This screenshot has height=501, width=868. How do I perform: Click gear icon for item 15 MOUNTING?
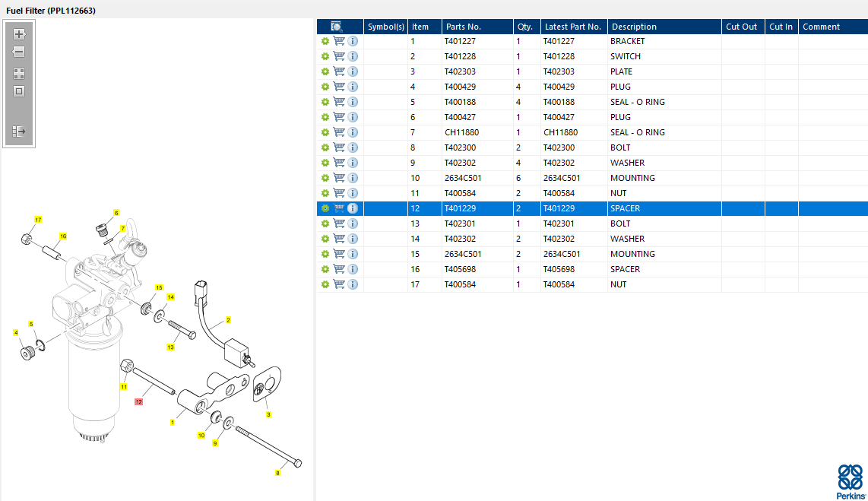pos(325,254)
